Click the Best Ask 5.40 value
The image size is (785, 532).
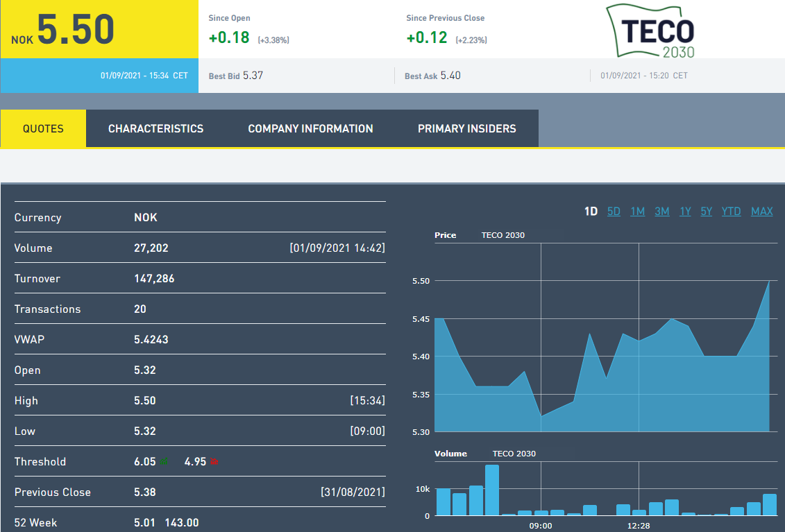pyautogui.click(x=450, y=76)
